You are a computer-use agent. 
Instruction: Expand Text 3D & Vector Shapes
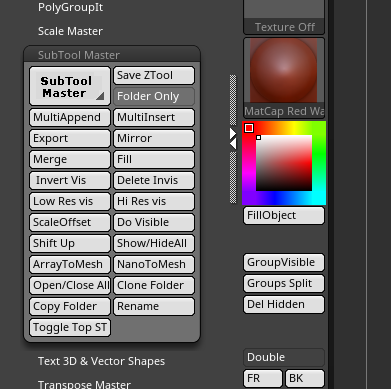point(101,361)
